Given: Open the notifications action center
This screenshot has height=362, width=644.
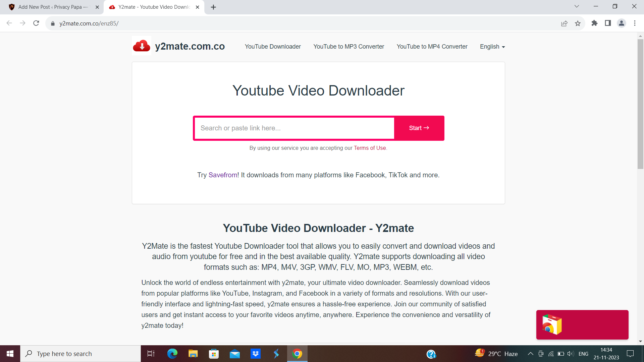Looking at the screenshot, I should (630, 354).
